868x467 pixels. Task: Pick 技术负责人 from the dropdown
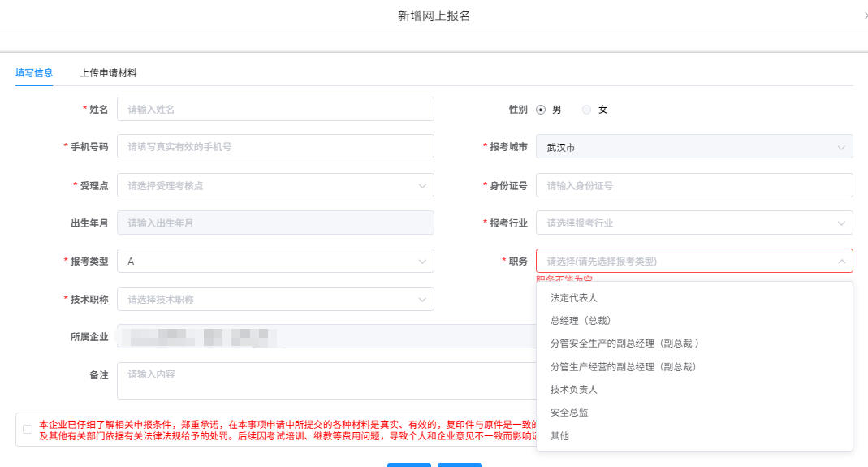point(574,390)
